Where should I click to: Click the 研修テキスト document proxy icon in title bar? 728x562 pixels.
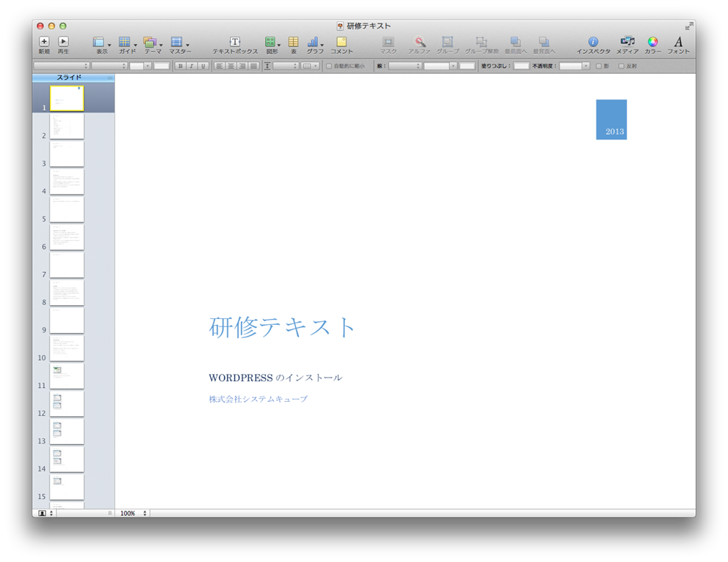click(341, 26)
